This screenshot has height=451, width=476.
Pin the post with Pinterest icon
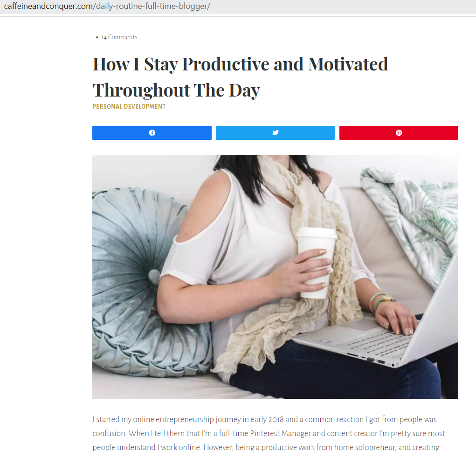(399, 133)
